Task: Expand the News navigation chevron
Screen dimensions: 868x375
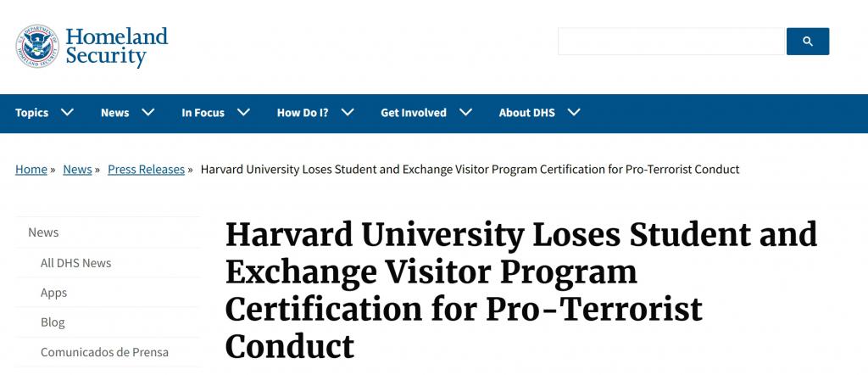Action: tap(147, 113)
